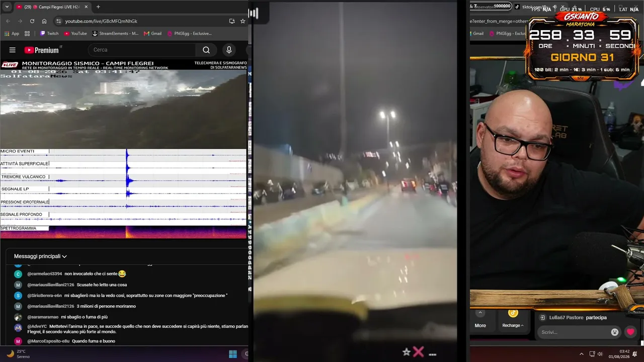The image size is (644, 362).
Task: Open the PNGEgg bookmark in the left browser
Action: pos(189,34)
